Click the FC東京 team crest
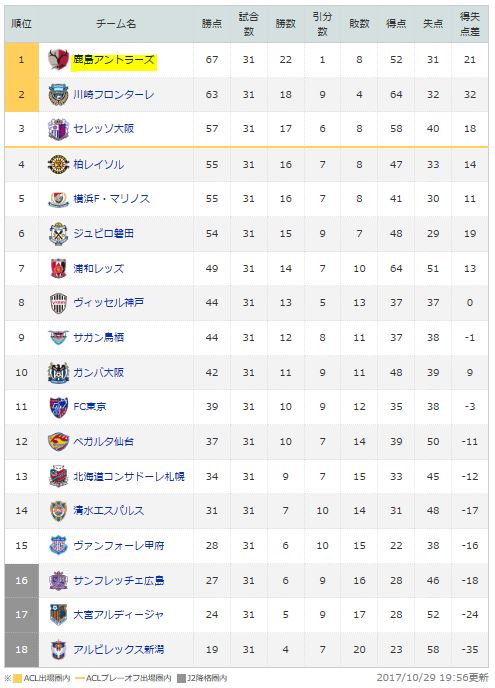 [58, 407]
